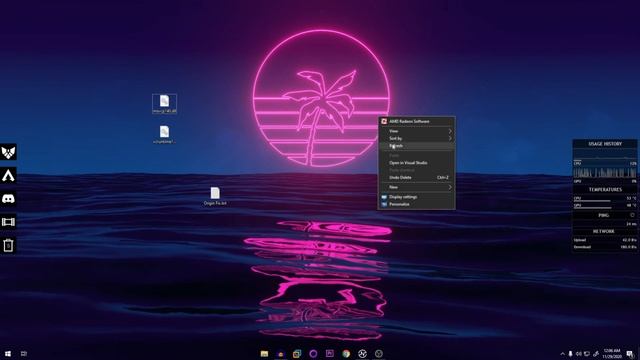
Task: Click the pen/link tray icon
Action: (596, 353)
